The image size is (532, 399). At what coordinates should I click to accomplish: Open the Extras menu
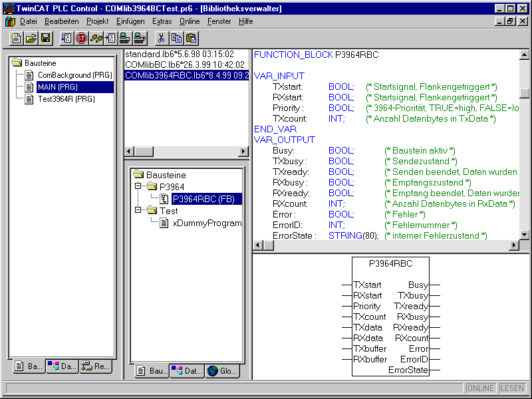pos(162,21)
